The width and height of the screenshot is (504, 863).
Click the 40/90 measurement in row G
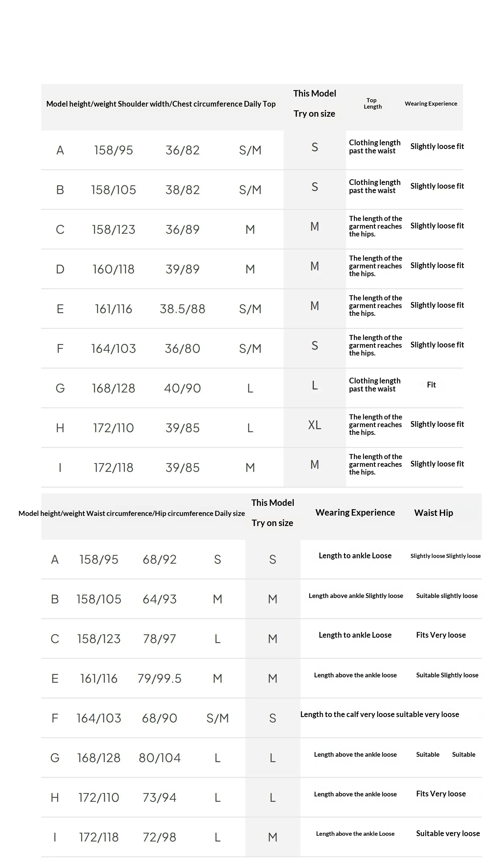[182, 388]
